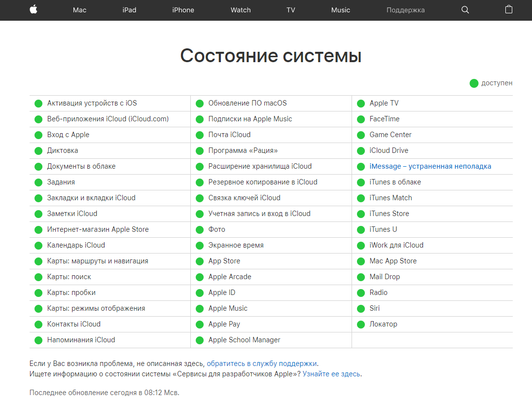Image resolution: width=532 pixels, height=402 pixels.
Task: Click green dot beside FaceTime
Action: [360, 119]
